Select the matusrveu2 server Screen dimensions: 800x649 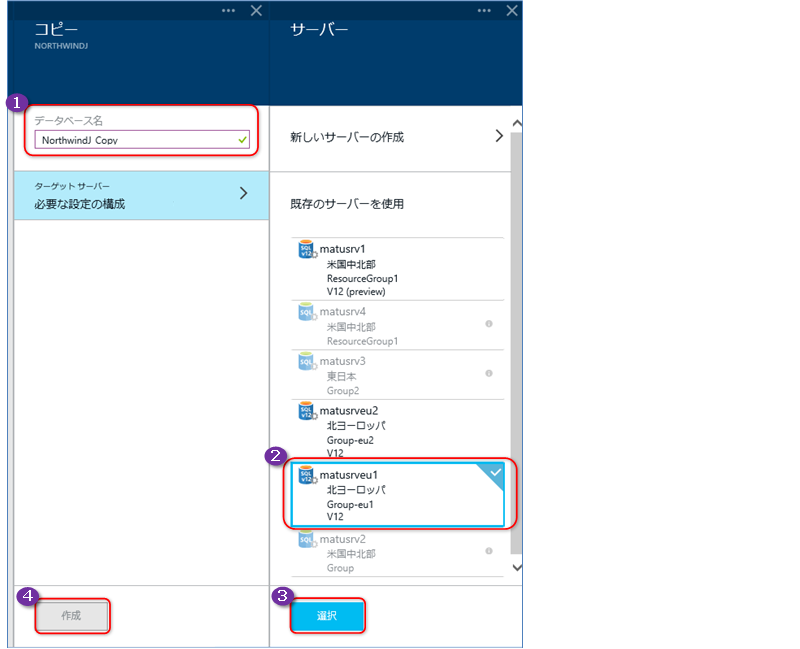tap(397, 430)
